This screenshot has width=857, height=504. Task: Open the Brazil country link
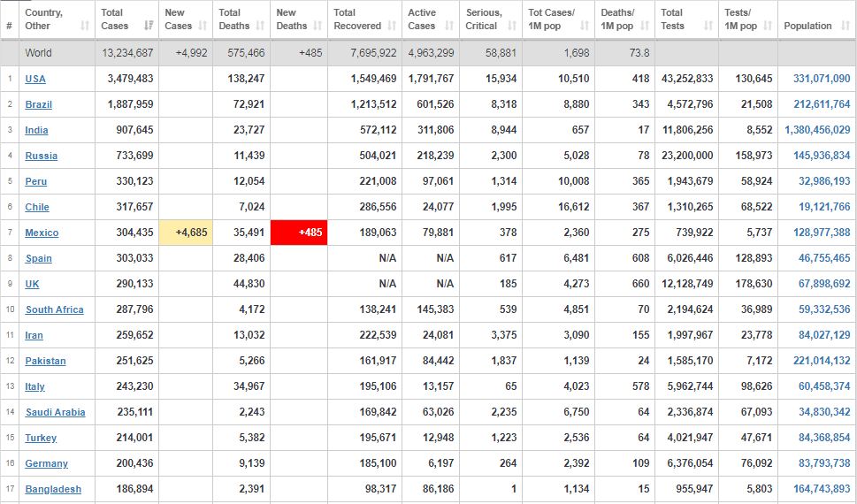(39, 104)
